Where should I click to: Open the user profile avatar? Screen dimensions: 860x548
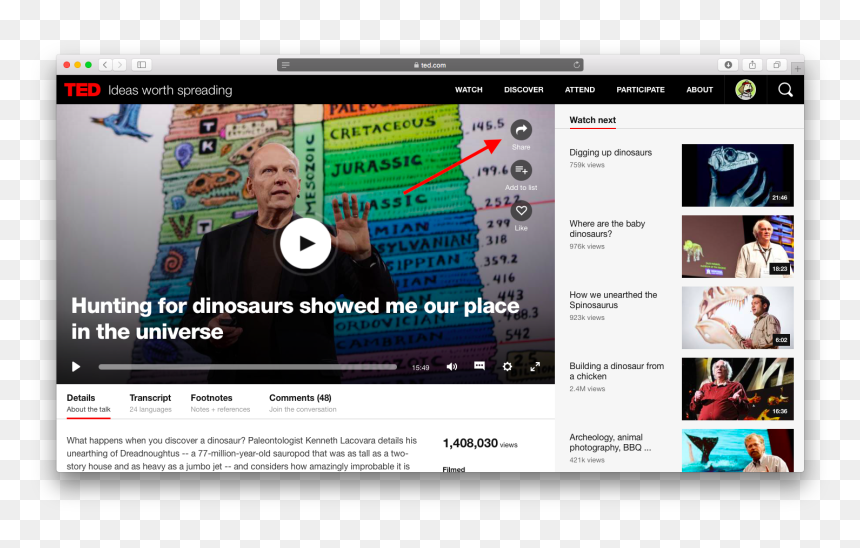745,89
